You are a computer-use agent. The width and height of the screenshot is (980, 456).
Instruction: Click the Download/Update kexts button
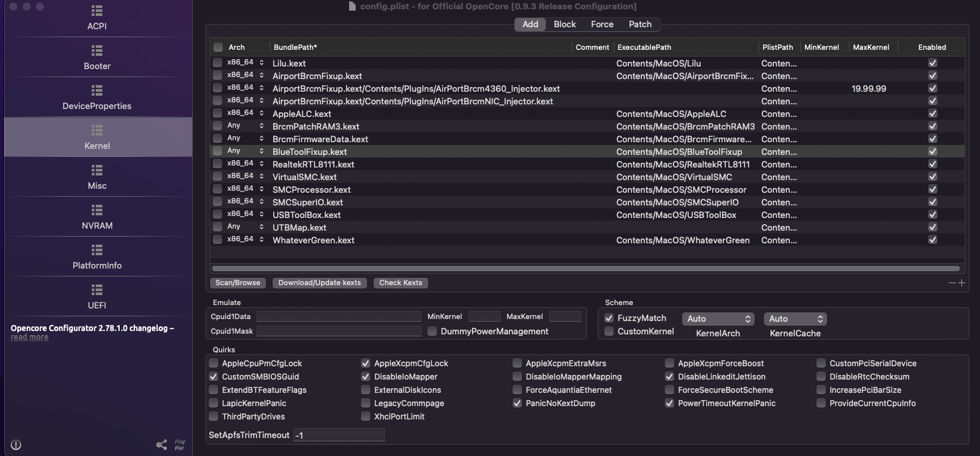click(x=319, y=283)
